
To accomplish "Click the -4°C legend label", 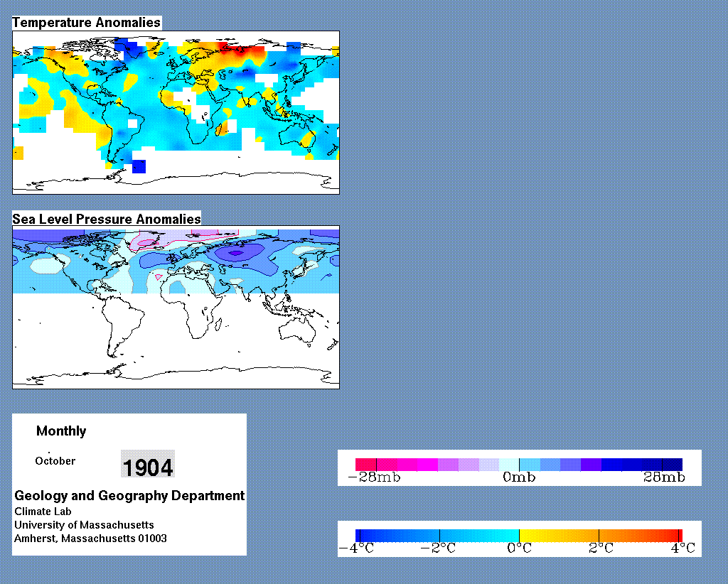I will pyautogui.click(x=356, y=548).
